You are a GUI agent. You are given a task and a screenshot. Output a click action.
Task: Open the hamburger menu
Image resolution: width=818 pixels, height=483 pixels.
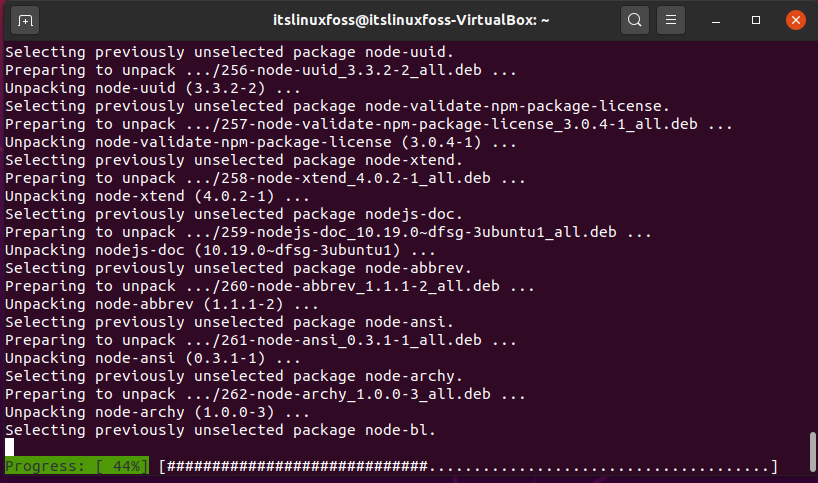tap(671, 20)
